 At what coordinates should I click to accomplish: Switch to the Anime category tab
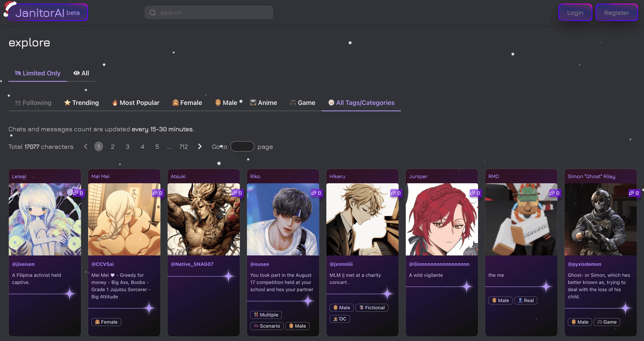pos(264,103)
